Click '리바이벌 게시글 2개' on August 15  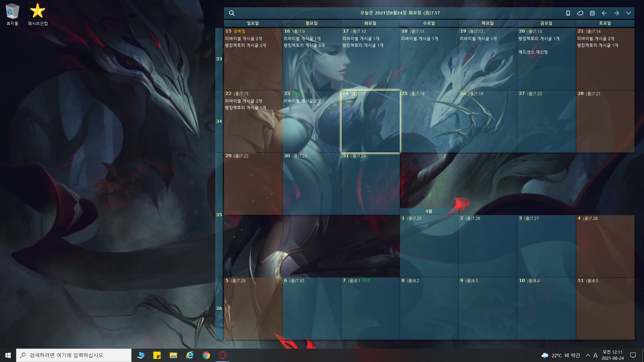(x=244, y=39)
